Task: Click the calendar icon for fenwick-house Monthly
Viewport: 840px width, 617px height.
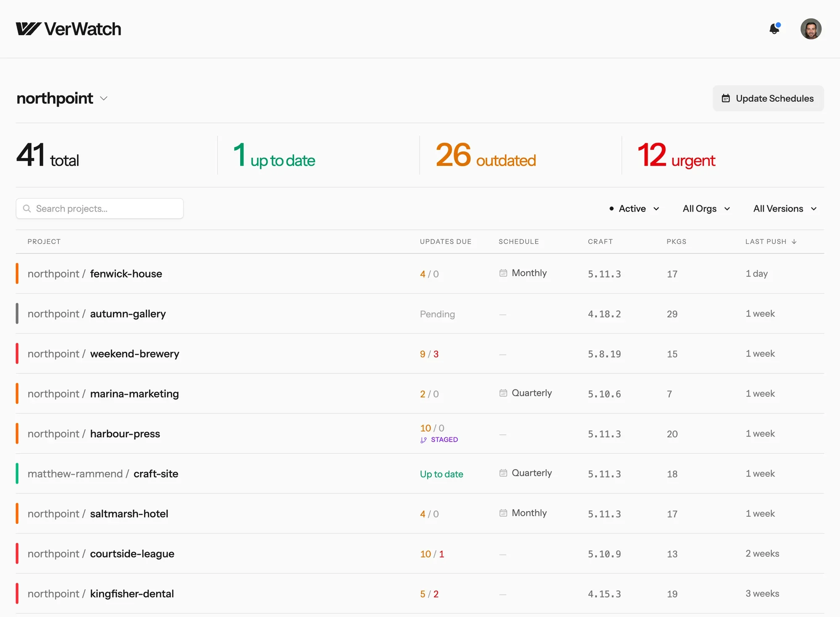Action: pos(503,273)
